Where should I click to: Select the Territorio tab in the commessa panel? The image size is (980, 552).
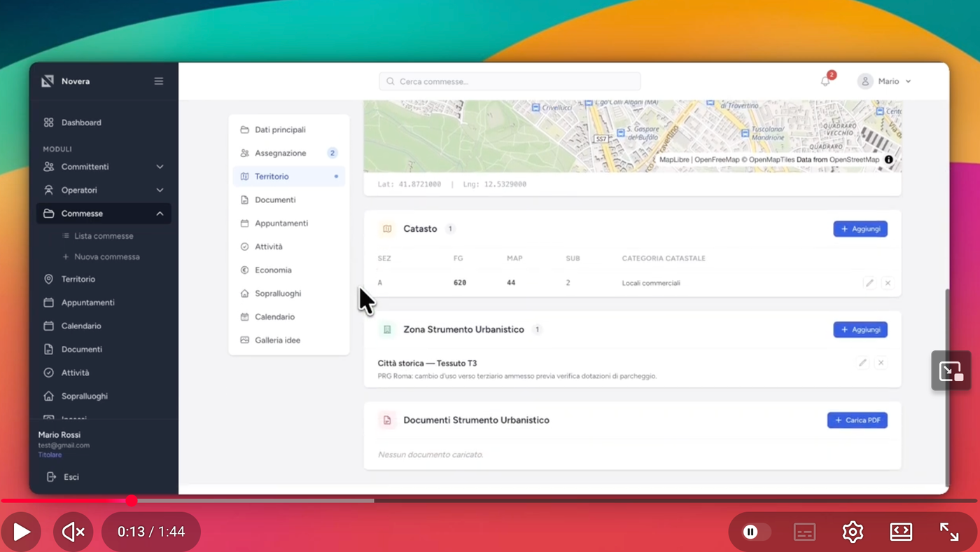[289, 177]
